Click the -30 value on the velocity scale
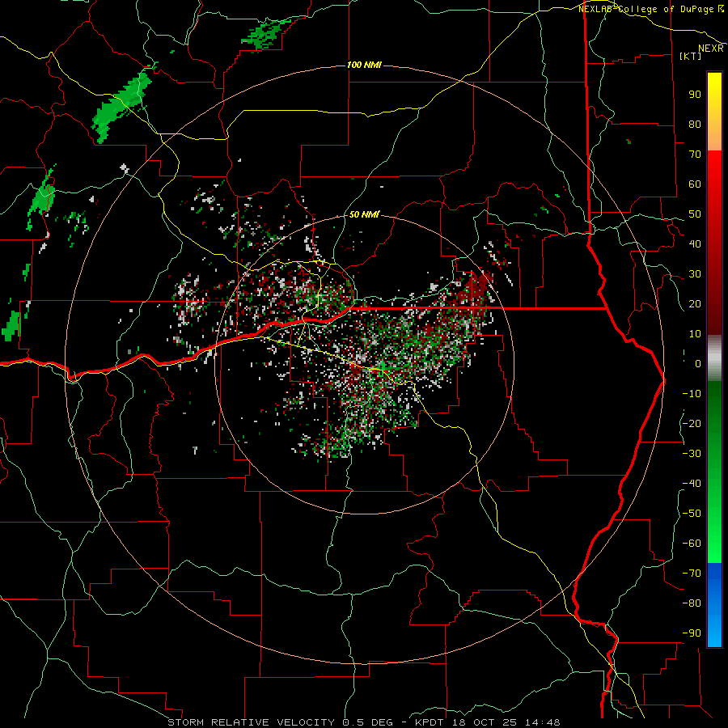This screenshot has height=728, width=728. (x=692, y=454)
